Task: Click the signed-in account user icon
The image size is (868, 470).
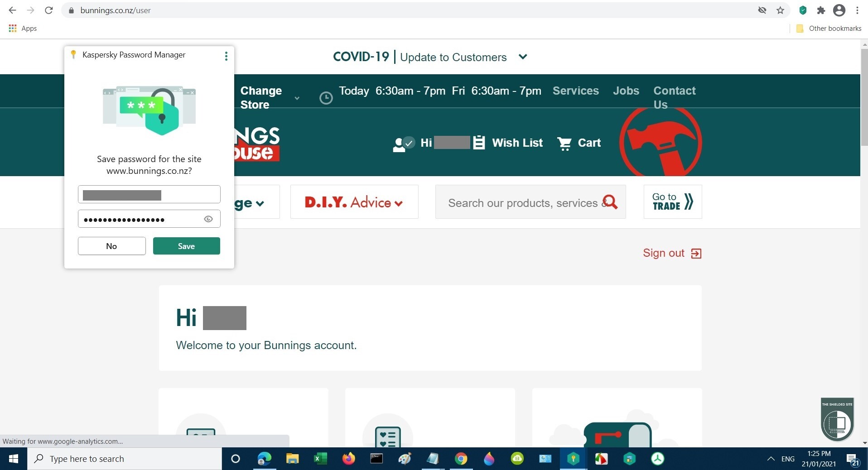Action: coord(403,144)
